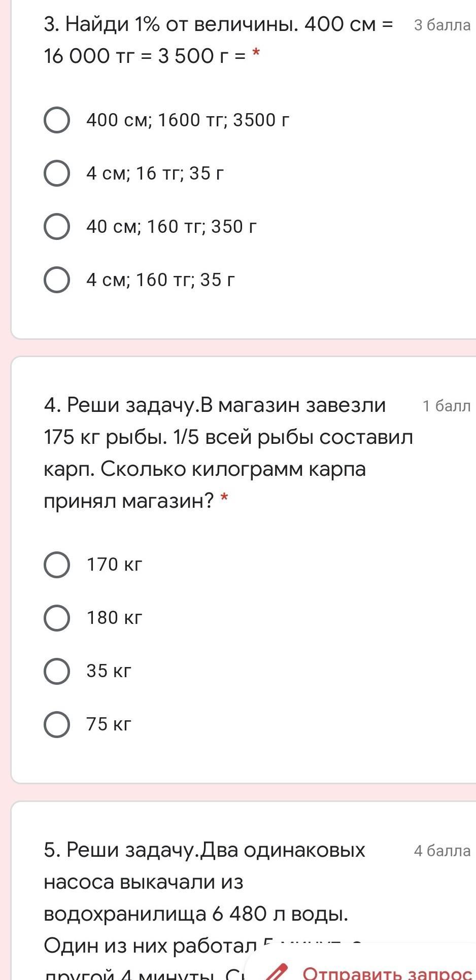Screen dimensions: 476x980
Task: Click the '4 балла' points label
Action: click(442, 851)
